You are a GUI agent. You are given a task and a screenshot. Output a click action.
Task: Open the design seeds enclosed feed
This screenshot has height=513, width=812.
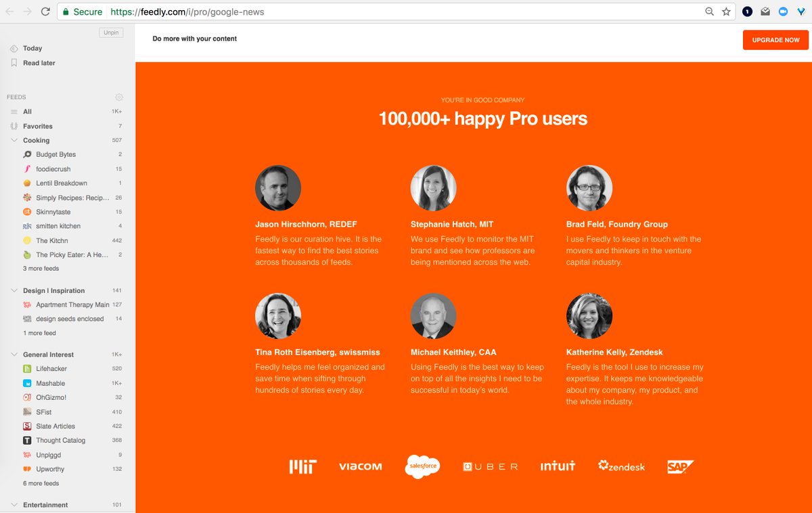tap(72, 319)
